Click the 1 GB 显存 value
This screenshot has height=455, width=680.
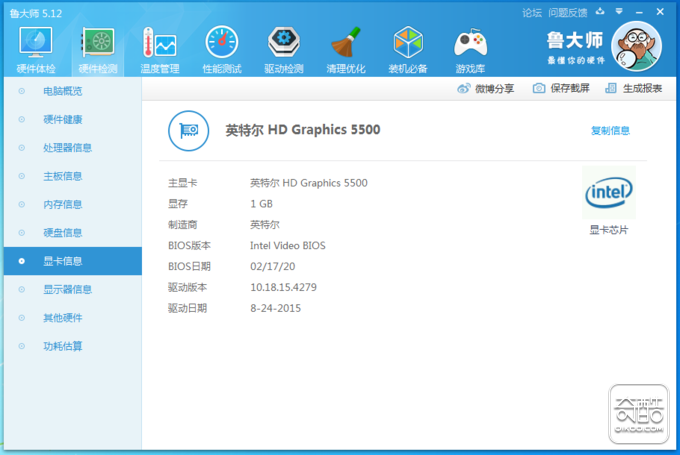click(262, 204)
